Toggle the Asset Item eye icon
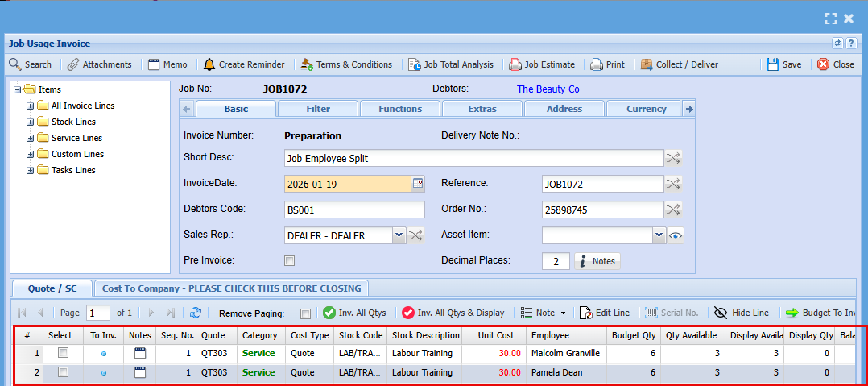The image size is (868, 386). [676, 235]
